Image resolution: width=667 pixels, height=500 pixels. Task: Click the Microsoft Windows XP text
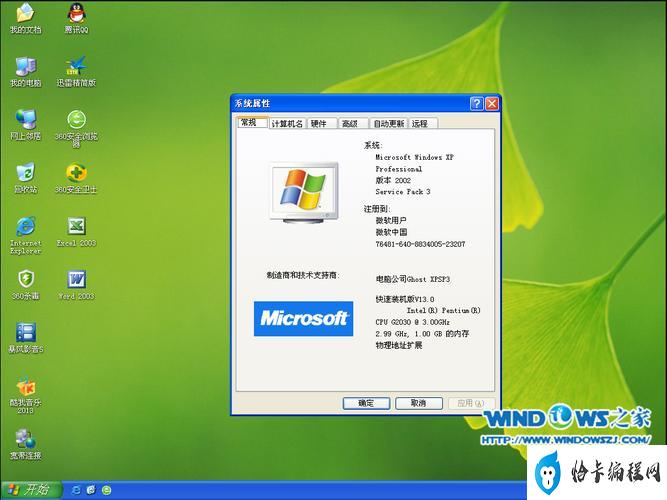tap(414, 157)
